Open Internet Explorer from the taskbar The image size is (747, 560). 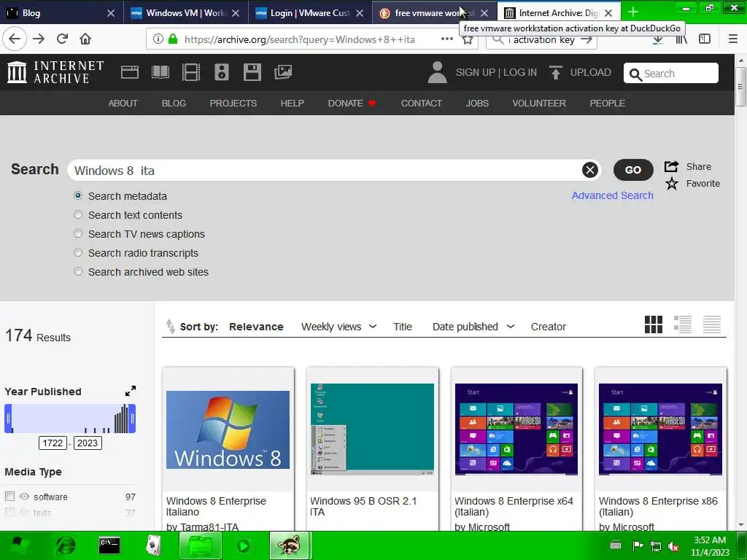click(66, 545)
